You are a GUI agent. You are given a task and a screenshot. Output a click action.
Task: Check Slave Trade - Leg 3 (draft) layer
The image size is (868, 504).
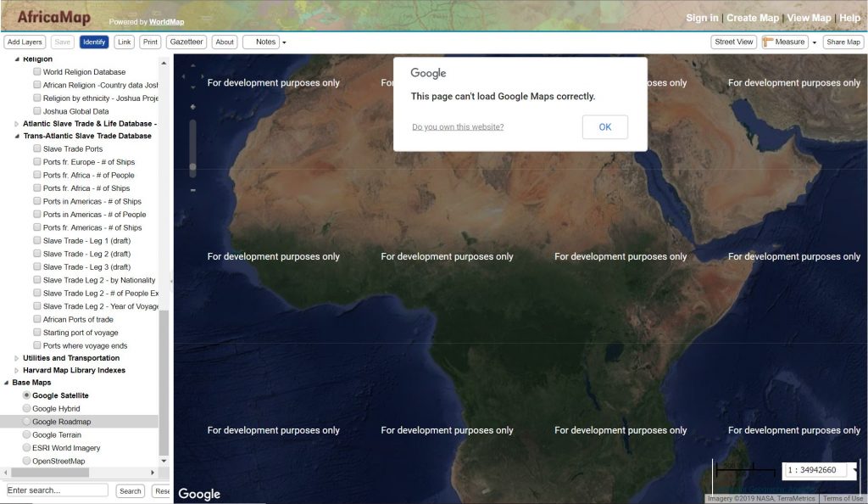37,267
